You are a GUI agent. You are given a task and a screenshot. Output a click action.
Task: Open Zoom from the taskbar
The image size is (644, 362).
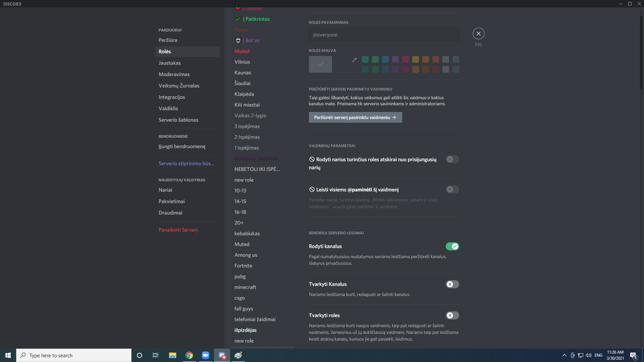(x=205, y=355)
